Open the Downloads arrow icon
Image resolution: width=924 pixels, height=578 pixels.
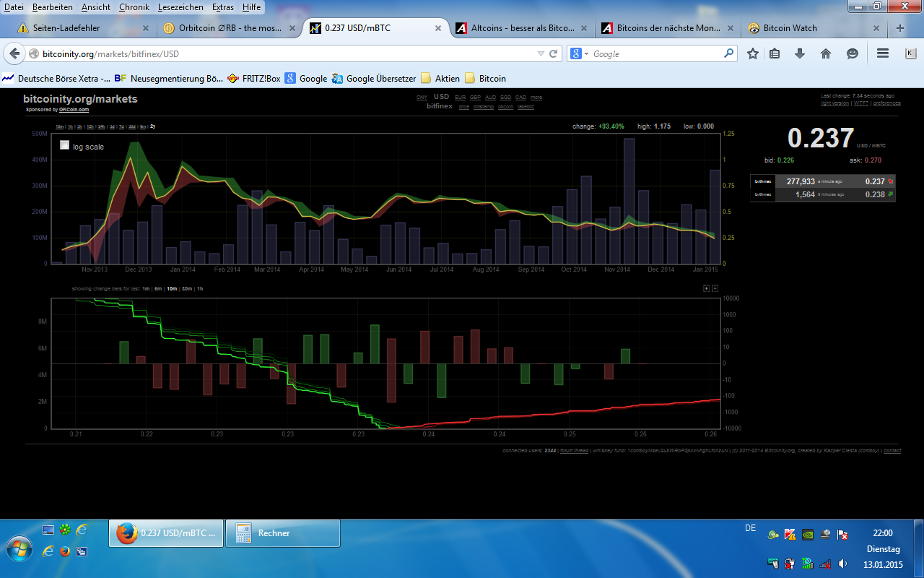[800, 53]
